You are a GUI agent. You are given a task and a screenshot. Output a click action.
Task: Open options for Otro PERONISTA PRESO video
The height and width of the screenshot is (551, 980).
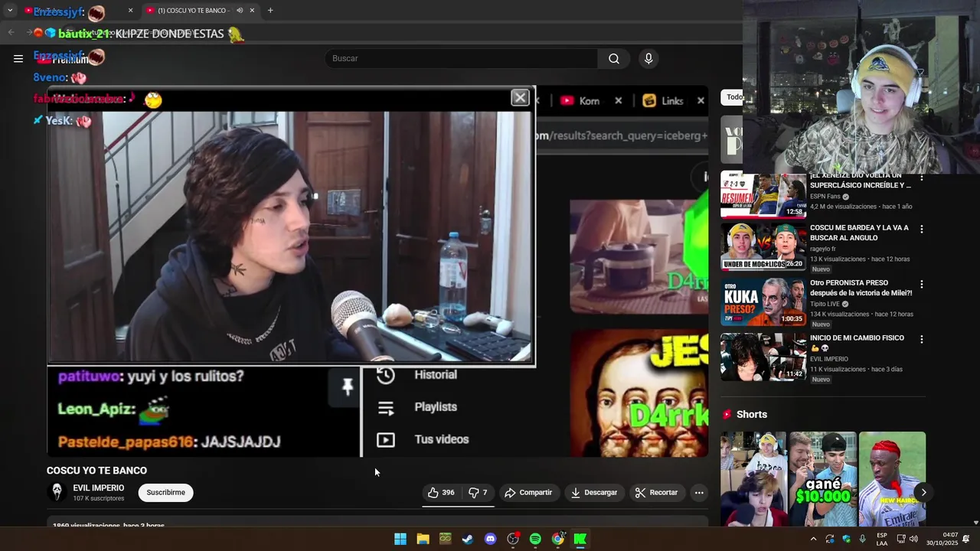coord(921,284)
